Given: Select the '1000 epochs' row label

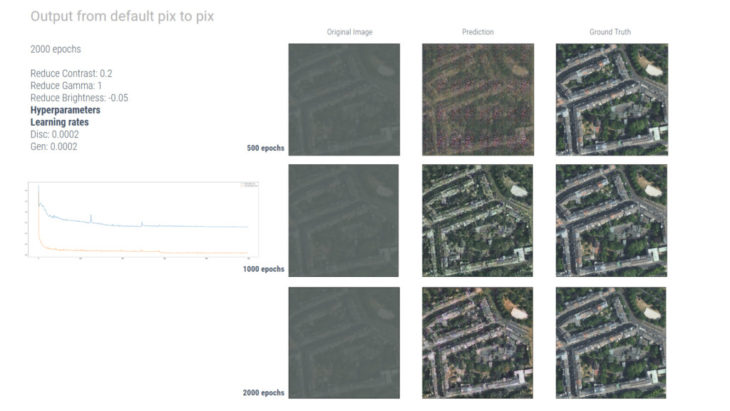Looking at the screenshot, I should click(x=264, y=270).
